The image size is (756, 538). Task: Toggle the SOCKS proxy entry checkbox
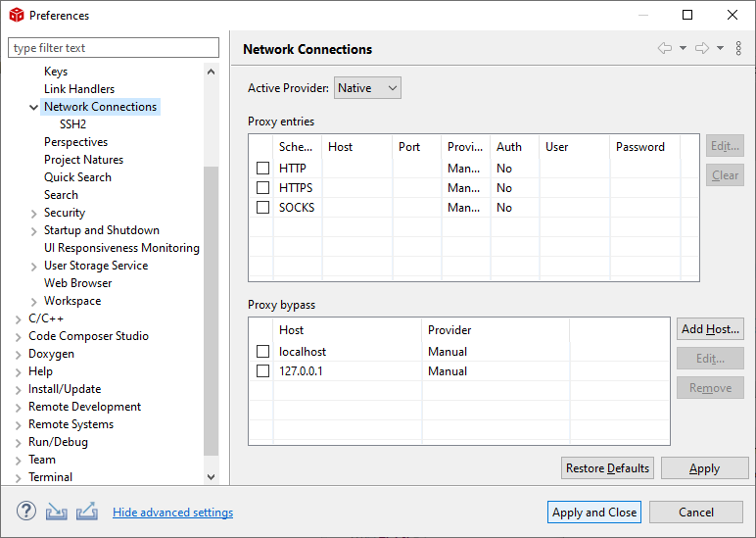tap(263, 208)
